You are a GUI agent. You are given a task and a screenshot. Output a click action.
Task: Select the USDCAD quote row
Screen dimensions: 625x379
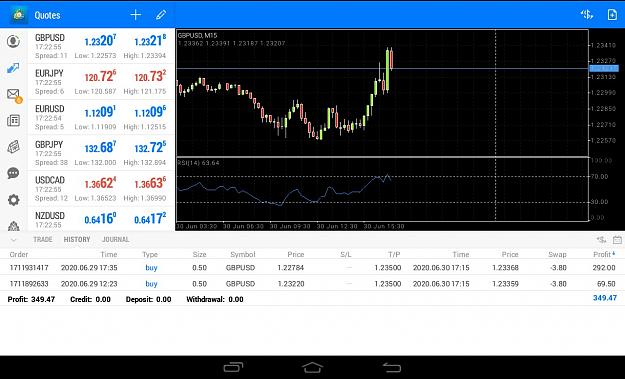click(x=101, y=189)
